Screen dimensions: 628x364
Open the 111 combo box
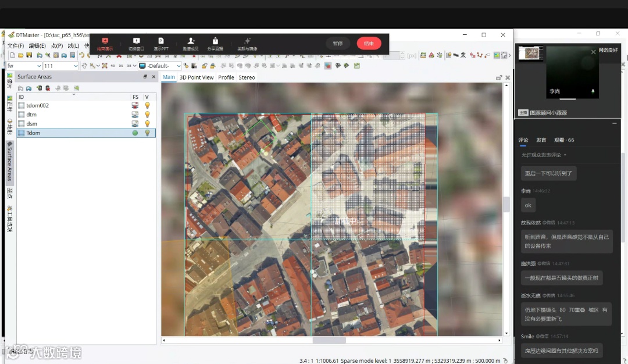point(76,66)
